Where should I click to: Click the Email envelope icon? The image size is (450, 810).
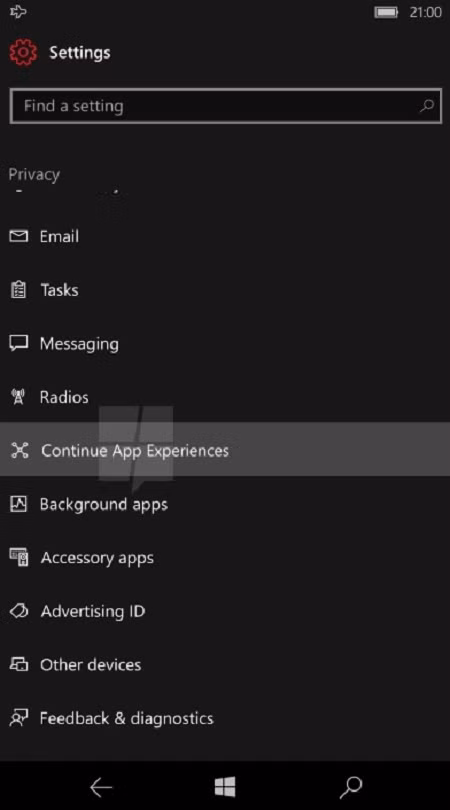19,237
